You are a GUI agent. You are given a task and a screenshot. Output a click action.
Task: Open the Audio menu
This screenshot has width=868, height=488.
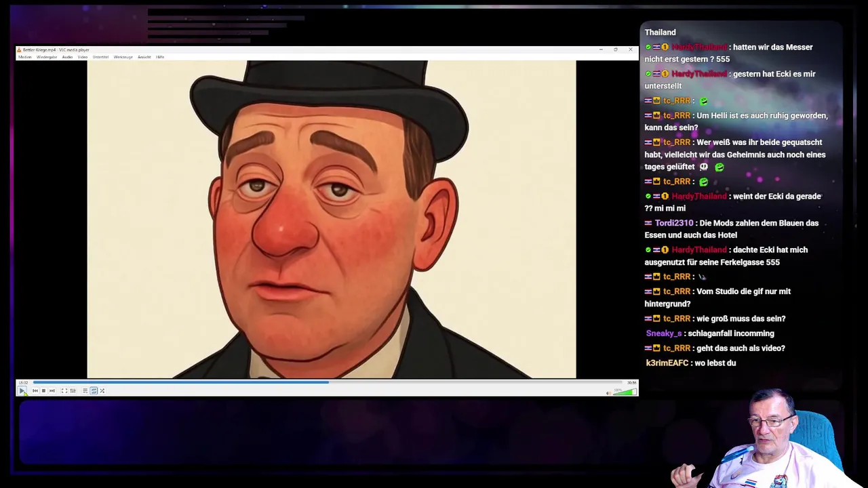coord(67,57)
